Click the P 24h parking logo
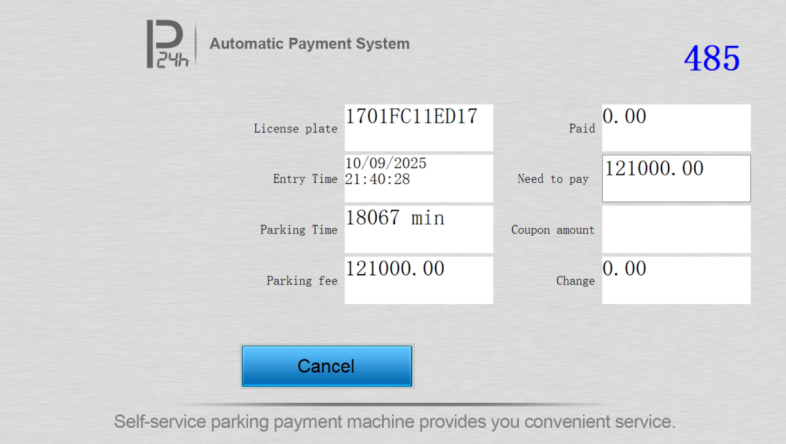Screen dimensions: 786x444 click(x=167, y=44)
